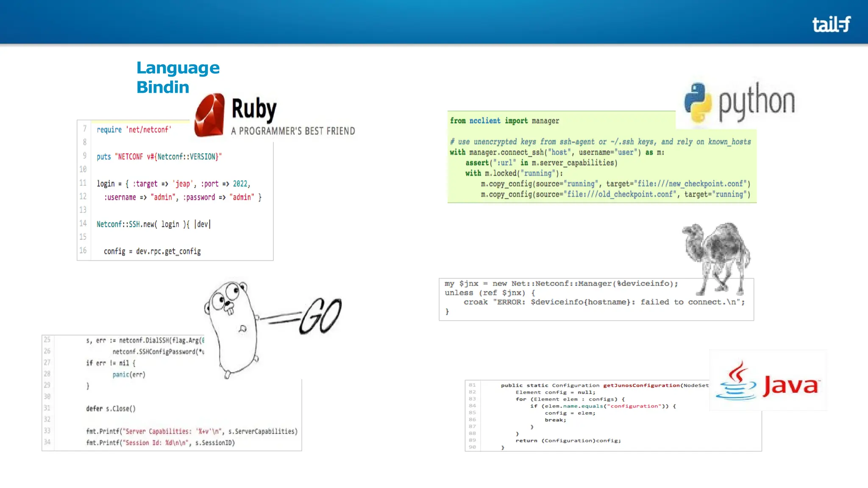Image resolution: width=868 pixels, height=488 pixels.
Task: Click the 'unless (ref $jnx) {' line
Action: tap(490, 293)
